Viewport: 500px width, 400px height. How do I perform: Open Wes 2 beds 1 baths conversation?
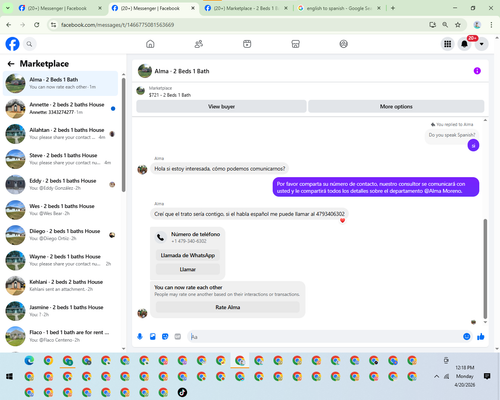(60, 210)
